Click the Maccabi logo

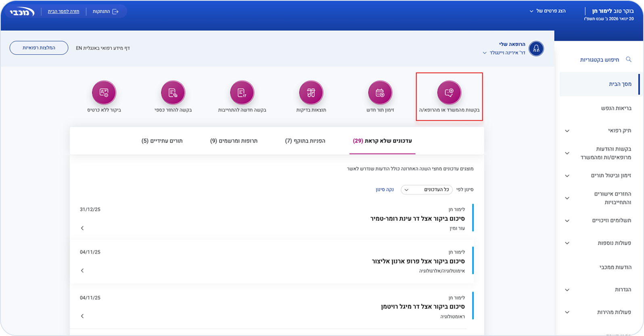[22, 11]
